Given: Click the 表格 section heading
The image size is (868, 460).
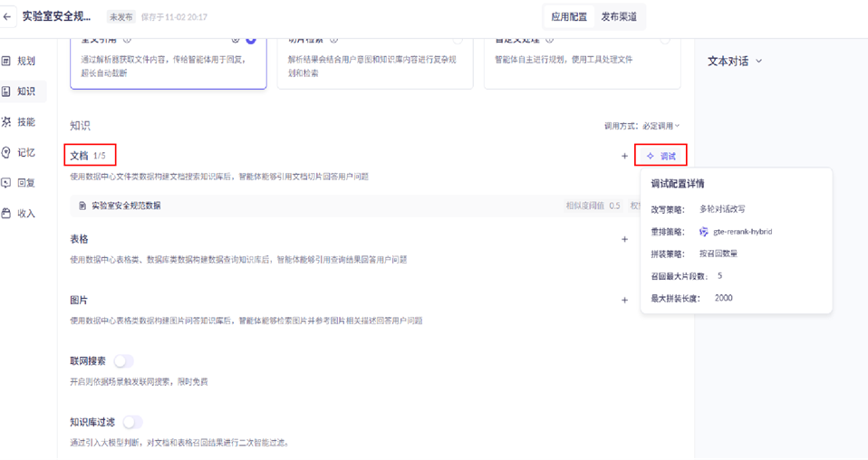Looking at the screenshot, I should [79, 239].
